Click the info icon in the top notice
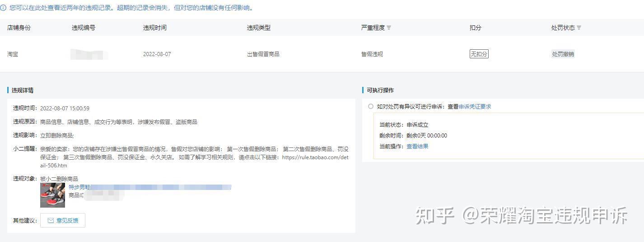 coord(3,8)
